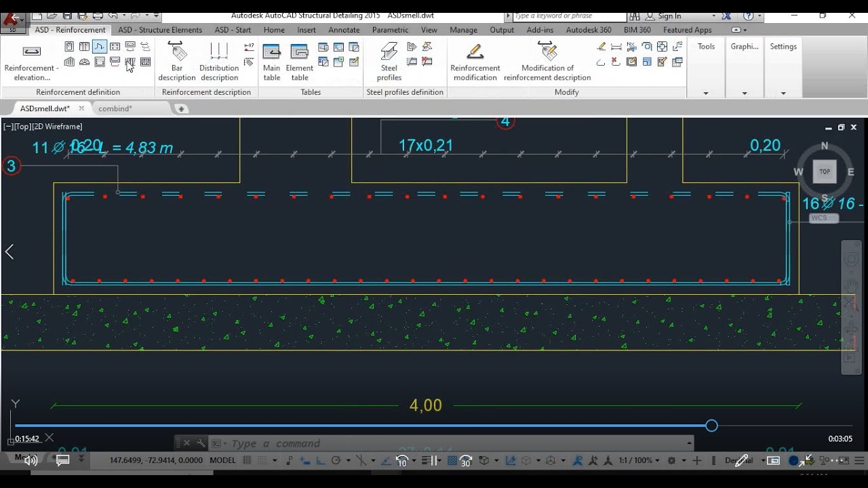868x488 pixels.
Task: Click the open folder icon in quick access toolbar
Action: tap(52, 16)
